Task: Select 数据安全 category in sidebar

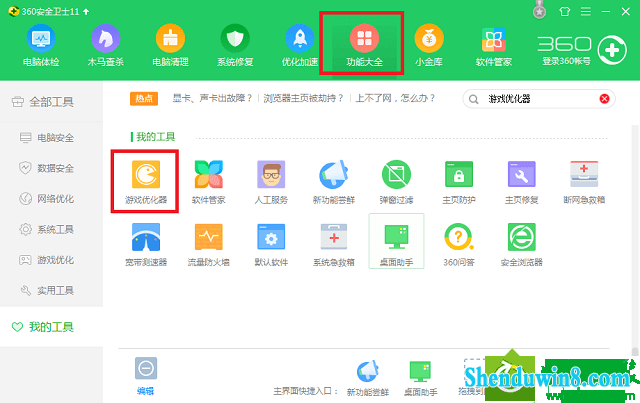Action: tap(51, 168)
